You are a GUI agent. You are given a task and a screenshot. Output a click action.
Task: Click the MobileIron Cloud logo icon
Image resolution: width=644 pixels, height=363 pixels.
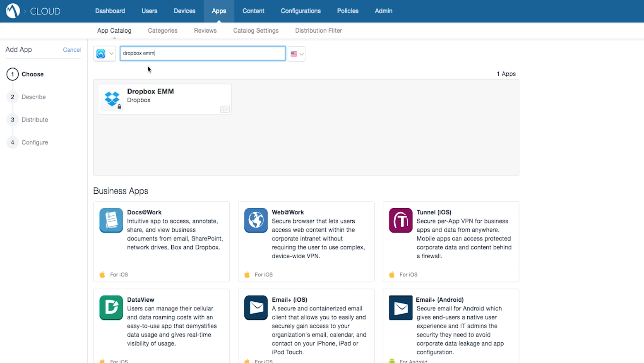[13, 11]
